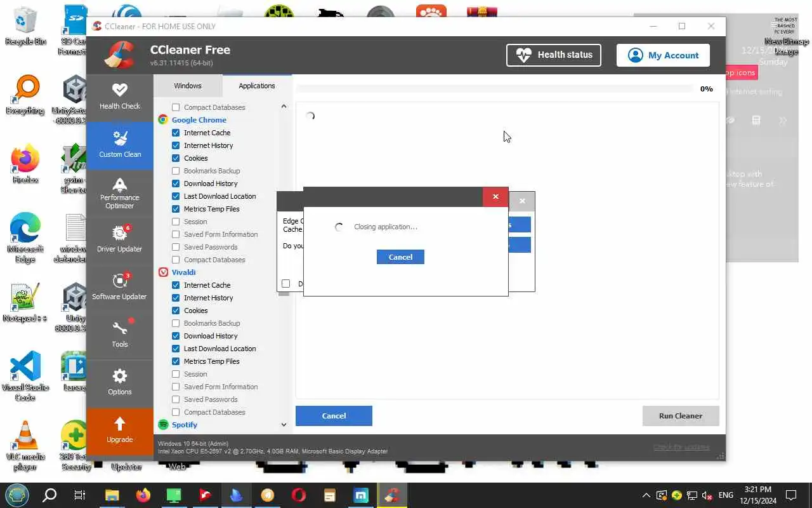Image resolution: width=812 pixels, height=508 pixels.
Task: Enable Saved Passwords under Google Chrome
Action: click(176, 247)
